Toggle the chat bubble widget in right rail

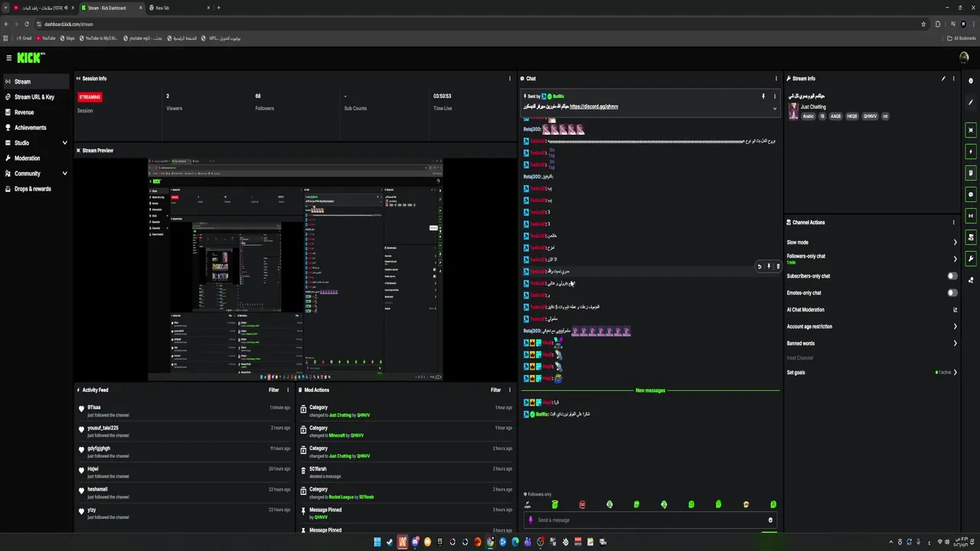[971, 194]
